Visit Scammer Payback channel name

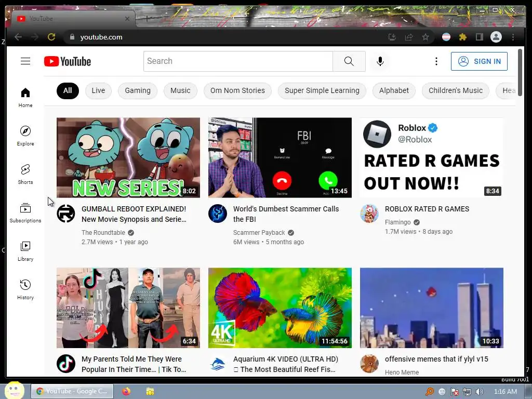click(x=259, y=232)
